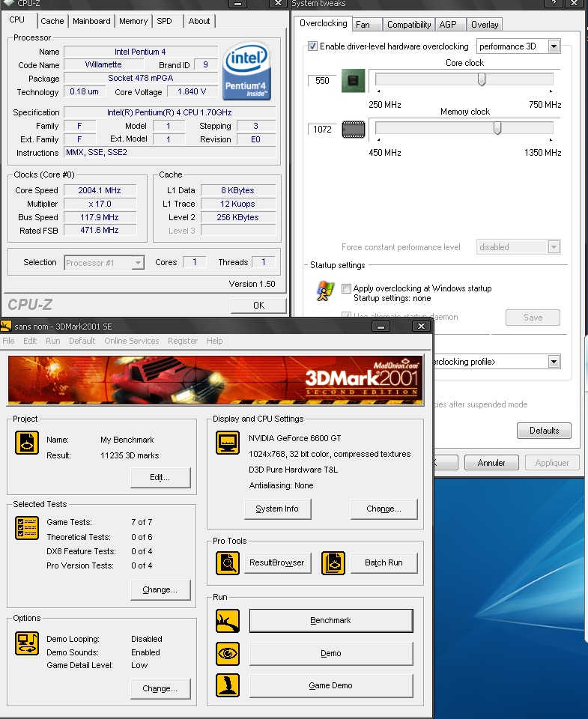The width and height of the screenshot is (588, 719).
Task: Click Defaults in System tweaks
Action: click(544, 431)
